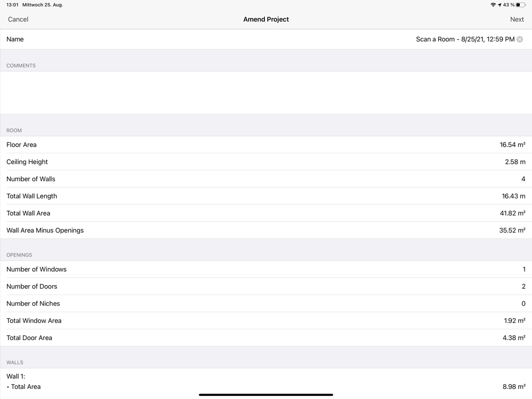Tap the 41.82 m² wall area value
Screen dimensions: 532x399
pyautogui.click(x=512, y=213)
